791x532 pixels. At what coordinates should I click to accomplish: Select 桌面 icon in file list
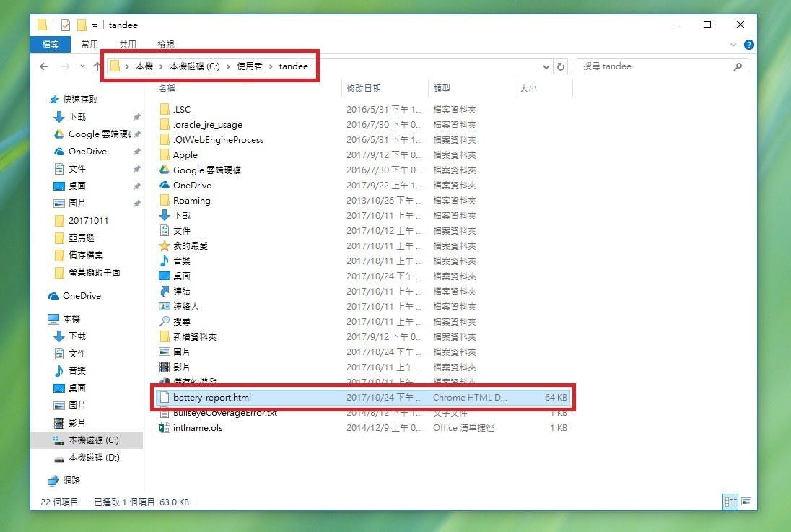coord(165,276)
